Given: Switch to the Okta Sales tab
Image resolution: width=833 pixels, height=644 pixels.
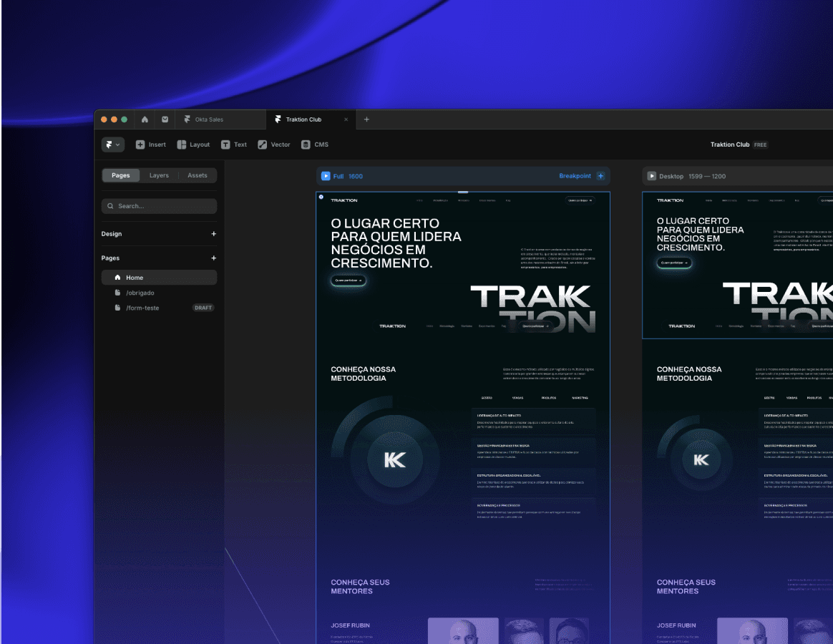Looking at the screenshot, I should coord(220,119).
